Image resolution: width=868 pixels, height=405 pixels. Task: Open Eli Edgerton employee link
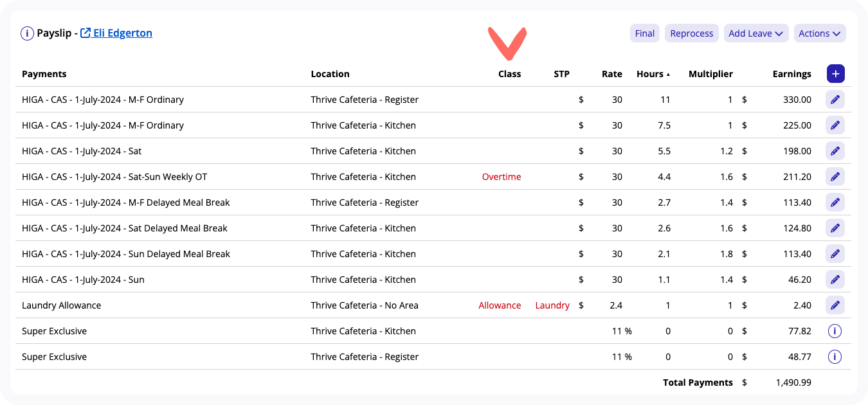click(x=122, y=33)
